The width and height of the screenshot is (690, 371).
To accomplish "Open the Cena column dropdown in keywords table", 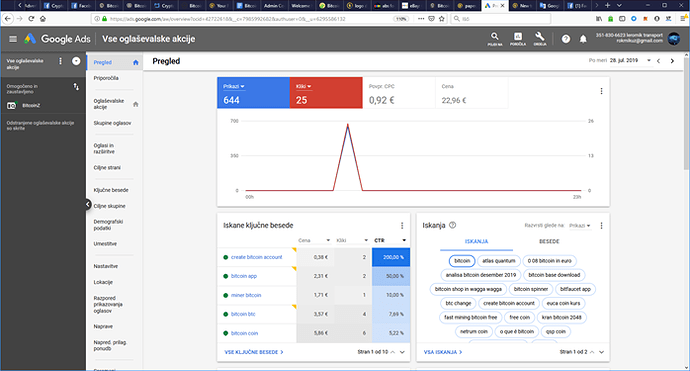I will click(314, 240).
